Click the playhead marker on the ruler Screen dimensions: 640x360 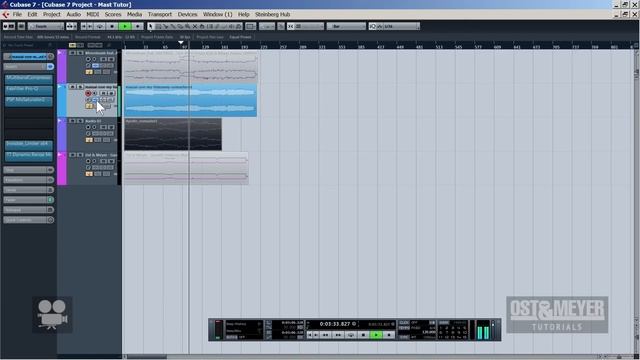pos(181,42)
